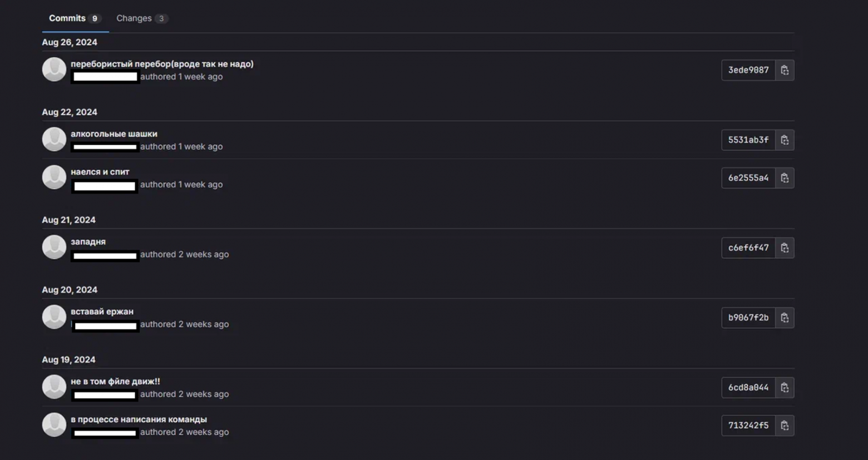Copy commit SHA 3ede9087 via clipboard icon
The width and height of the screenshot is (868, 460).
tap(785, 70)
